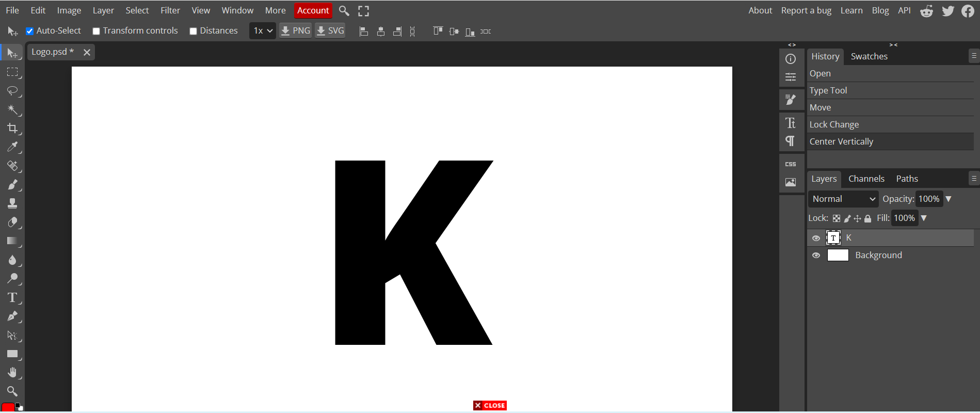
Task: Export as SVG button
Action: [330, 31]
